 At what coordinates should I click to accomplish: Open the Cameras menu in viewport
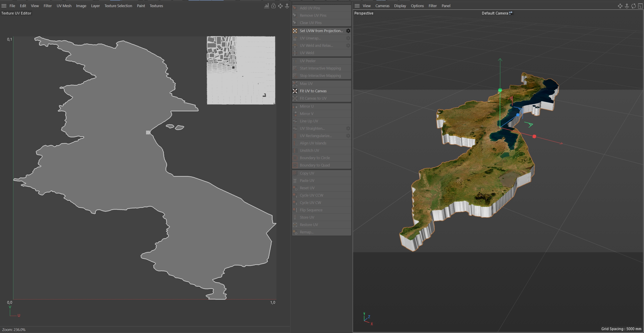(382, 6)
